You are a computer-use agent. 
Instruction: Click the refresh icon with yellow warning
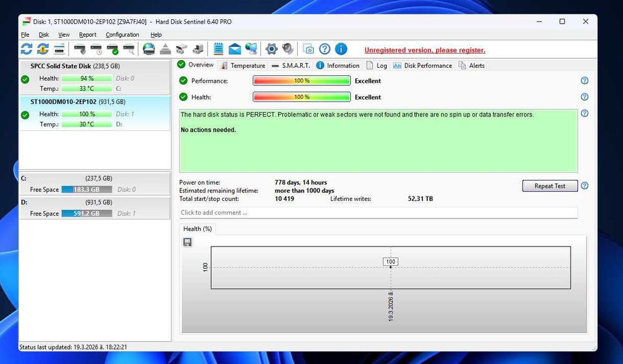[43, 49]
